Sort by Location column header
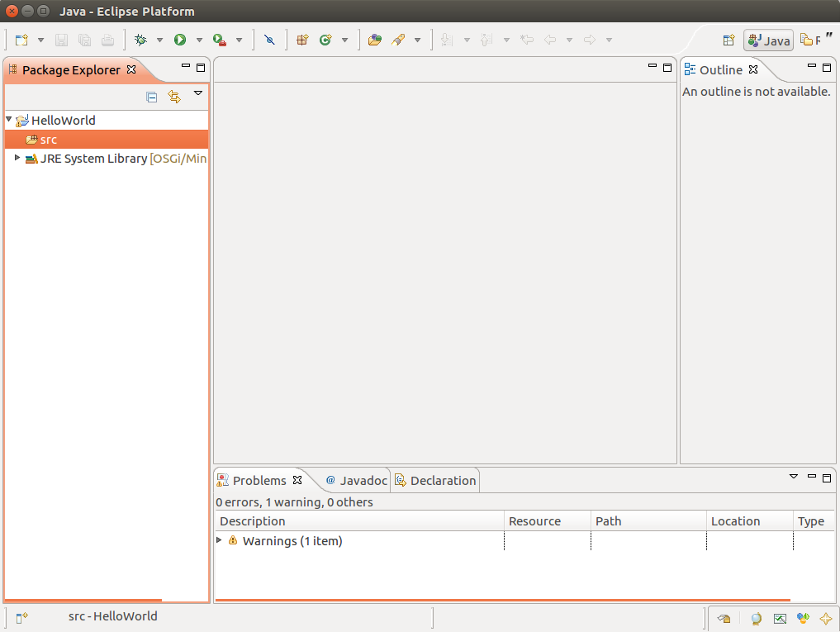Screen dimensions: 840x632 pos(749,521)
